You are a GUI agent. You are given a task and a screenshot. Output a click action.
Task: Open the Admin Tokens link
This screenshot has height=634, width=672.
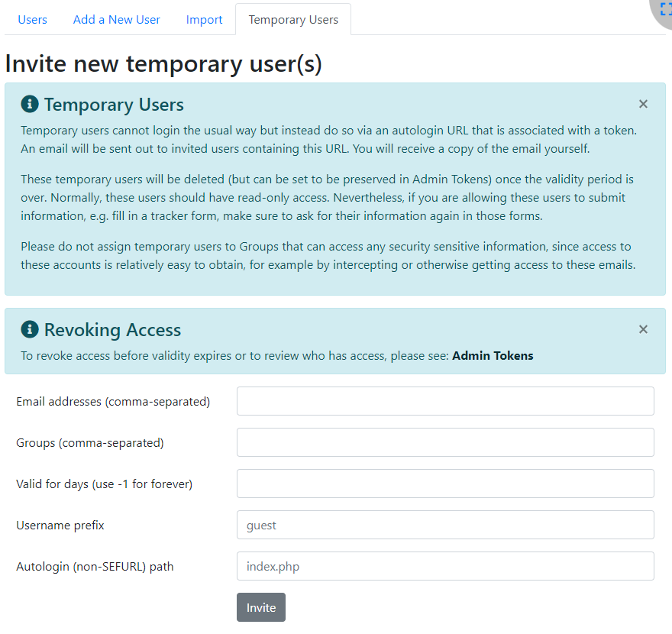point(493,355)
